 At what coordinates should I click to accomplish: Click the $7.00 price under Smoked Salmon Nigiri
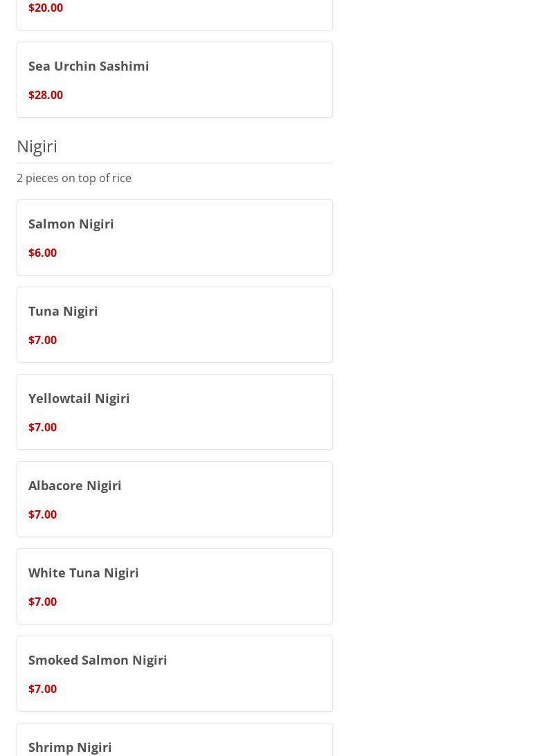[x=42, y=689]
